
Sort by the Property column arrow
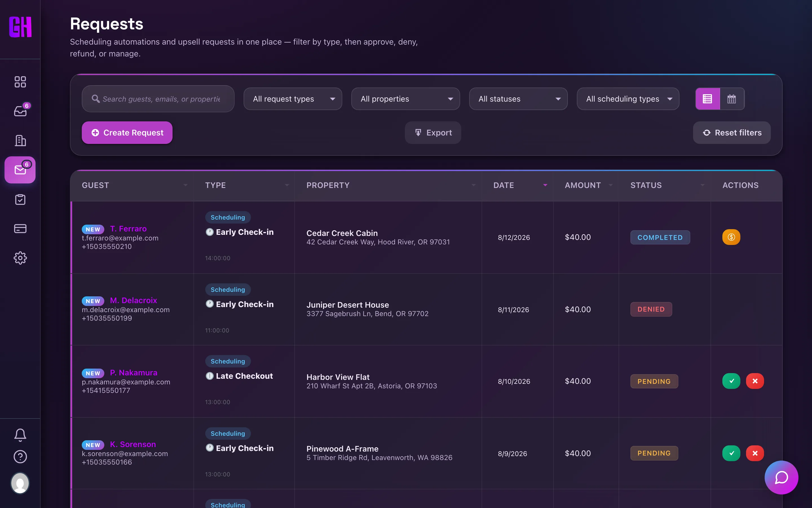pos(473,185)
